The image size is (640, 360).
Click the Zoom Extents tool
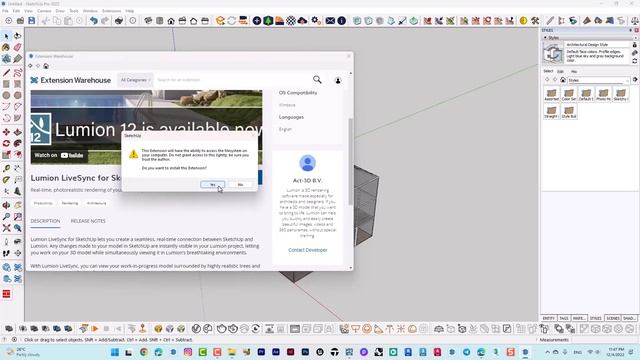(6, 228)
